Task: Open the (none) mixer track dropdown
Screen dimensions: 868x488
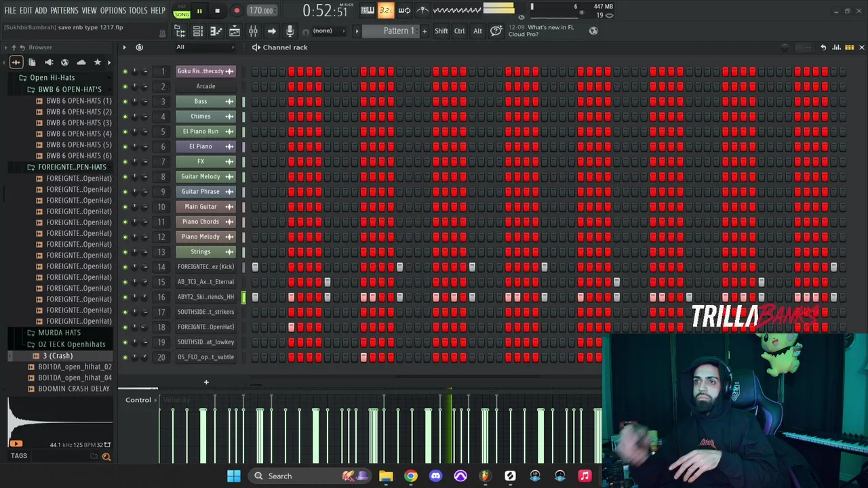Action: pos(328,31)
